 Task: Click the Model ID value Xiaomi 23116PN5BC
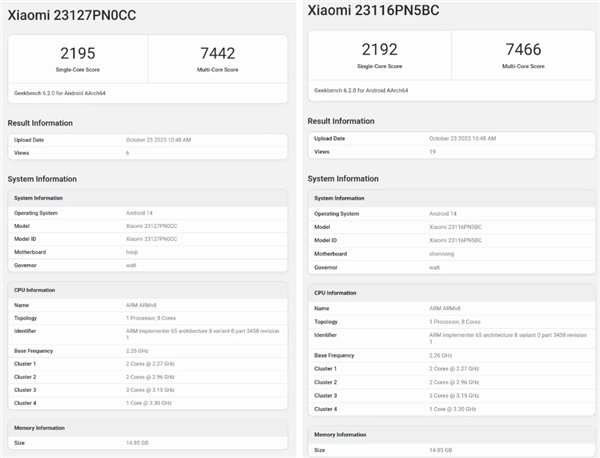click(x=456, y=241)
